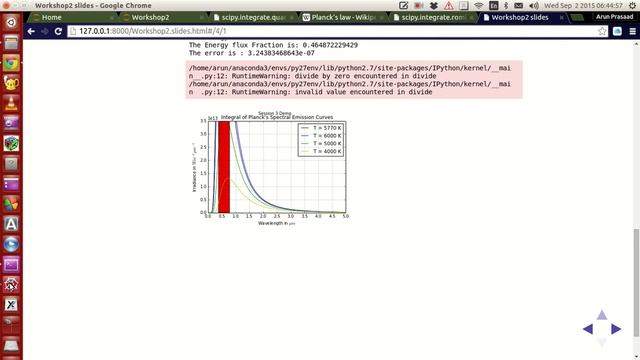Click the Planck emission curves plot
The image size is (640, 360).
click(270, 168)
